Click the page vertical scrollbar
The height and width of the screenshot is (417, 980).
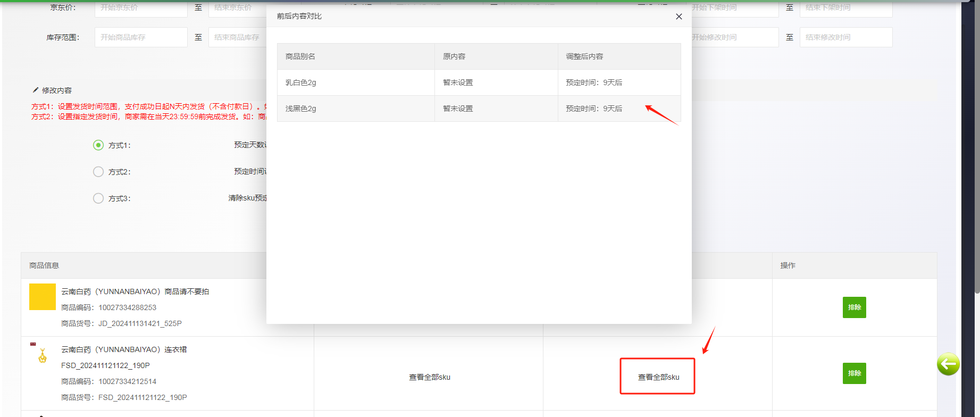click(977, 160)
